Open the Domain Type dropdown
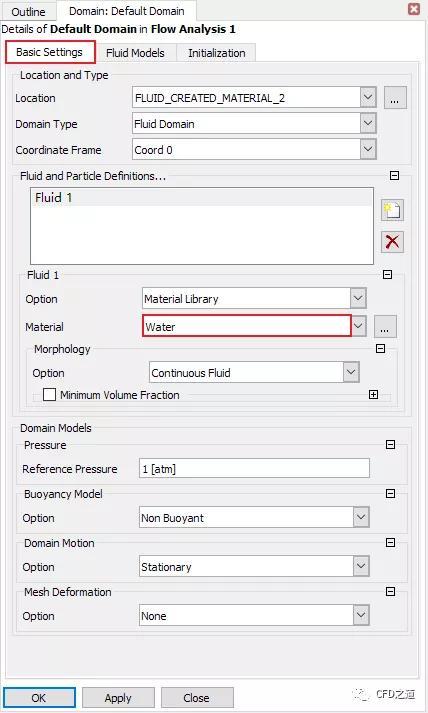Image resolution: width=428 pixels, height=713 pixels. pyautogui.click(x=368, y=124)
